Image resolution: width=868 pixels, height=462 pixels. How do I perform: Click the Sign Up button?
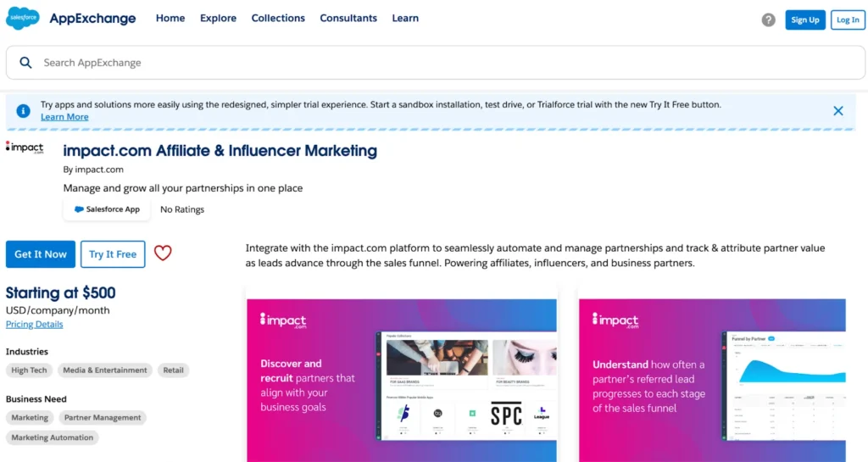click(x=805, y=19)
